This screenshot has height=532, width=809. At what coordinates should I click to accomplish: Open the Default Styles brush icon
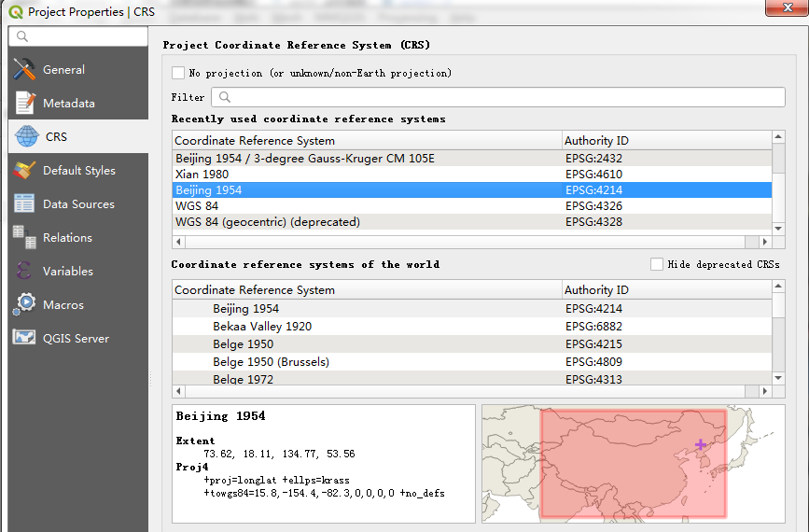tap(24, 170)
